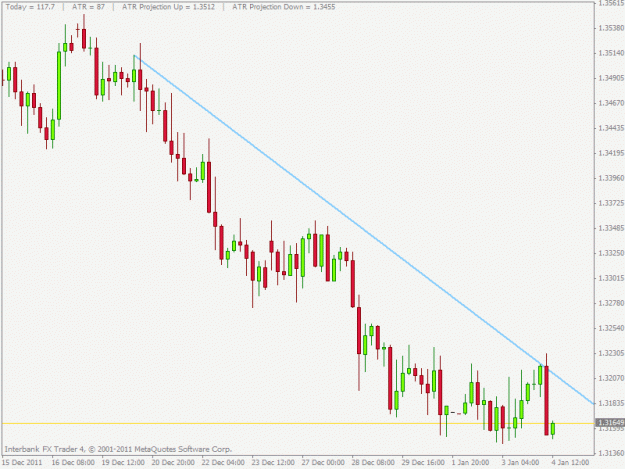Click the 1.31835 price axis label
Viewport: 625px width, 469px height.
611,403
